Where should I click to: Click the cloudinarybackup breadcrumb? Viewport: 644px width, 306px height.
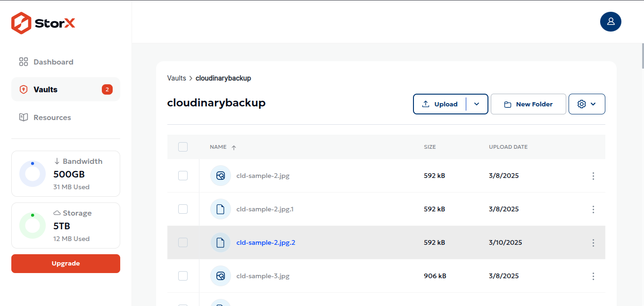223,78
